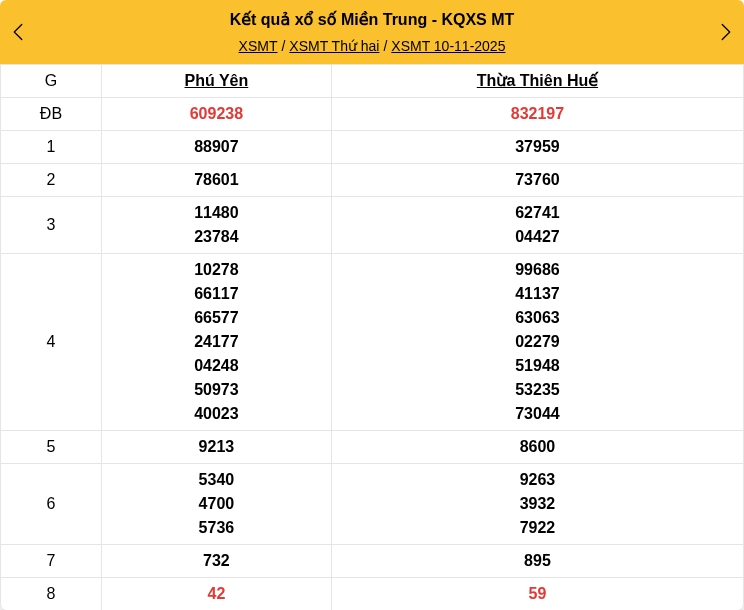This screenshot has width=744, height=610.
Task: Click the ĐB row label
Action: coord(51,114)
